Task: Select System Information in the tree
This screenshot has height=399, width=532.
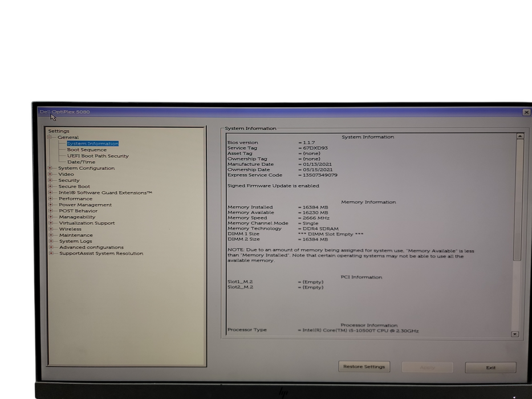Action: pos(92,144)
